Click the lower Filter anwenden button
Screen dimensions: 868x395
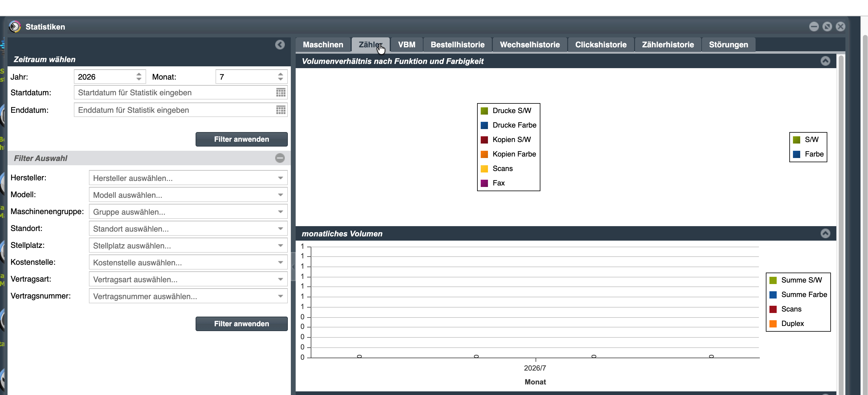[x=241, y=324]
